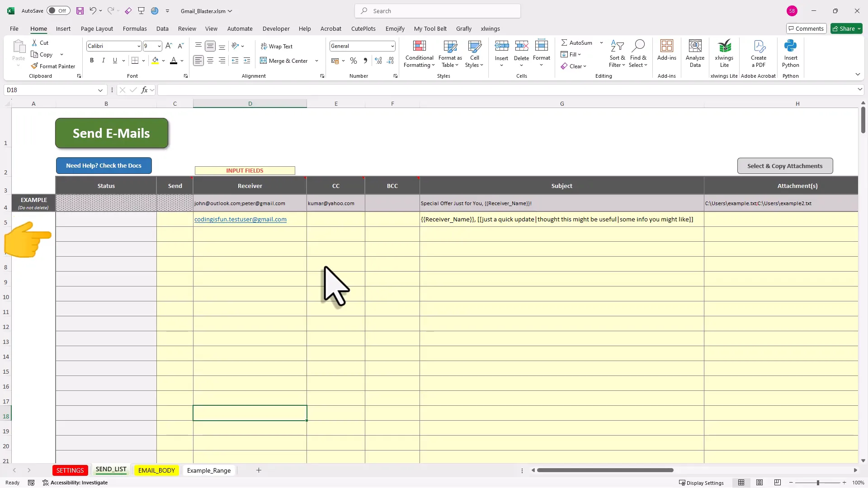The height and width of the screenshot is (488, 868).
Task: Open the General number format dropdown
Action: click(392, 46)
